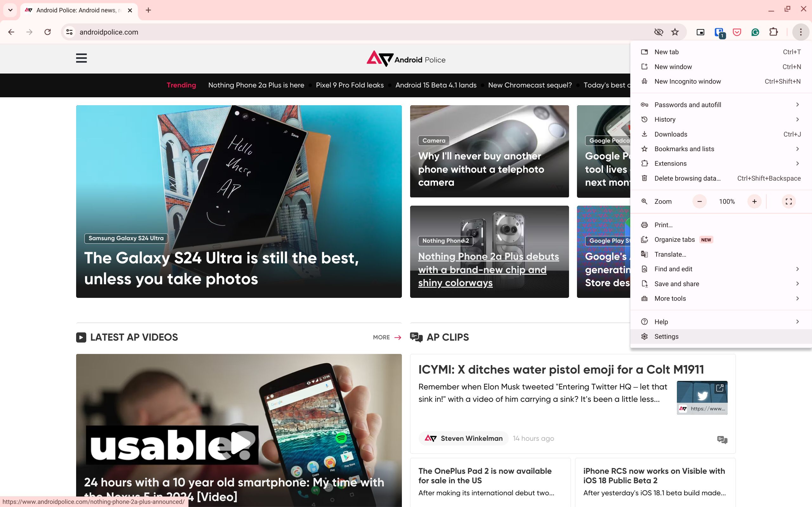Decrease zoom level with minus button
The height and width of the screenshot is (507, 812).
(x=700, y=202)
